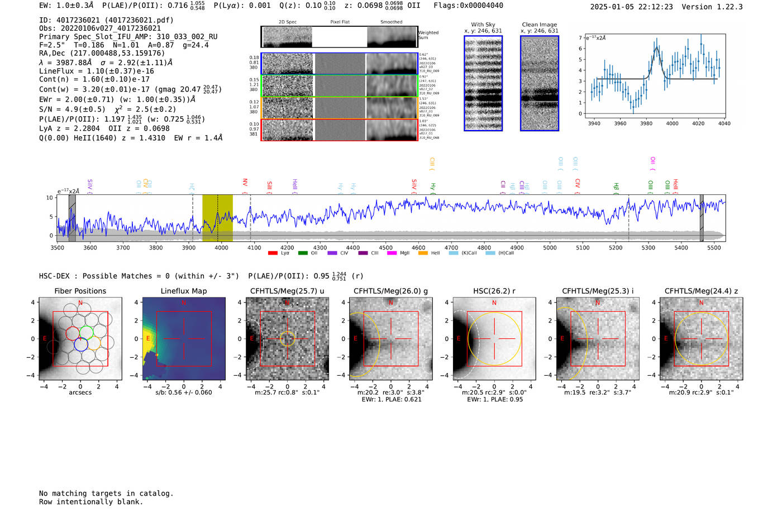Click the 'LineFlux = 1.10(±0.37)e-16' line
The height and width of the screenshot is (532, 782).
click(96, 71)
